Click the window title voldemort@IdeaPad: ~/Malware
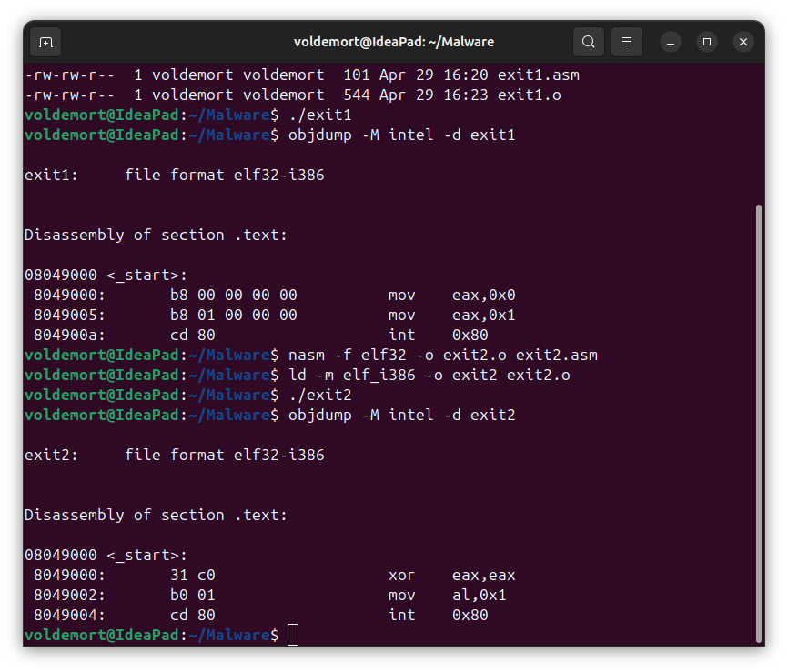This screenshot has width=788, height=672. coord(394,42)
